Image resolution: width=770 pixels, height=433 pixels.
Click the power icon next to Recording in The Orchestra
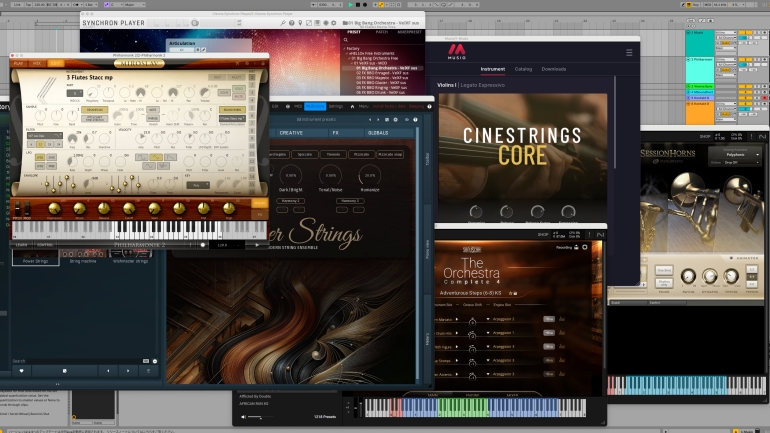click(585, 247)
